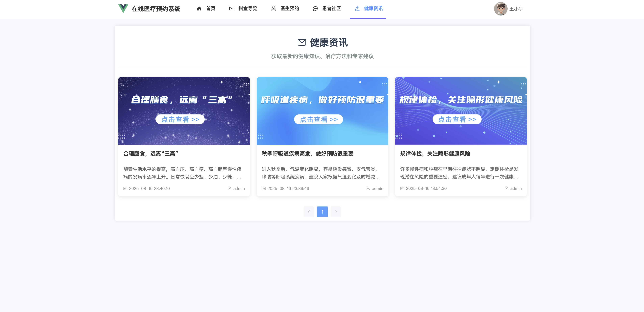644x312 pixels.
Task: Open article title 规律体检，关注隐形健康风险
Action: pyautogui.click(x=435, y=154)
